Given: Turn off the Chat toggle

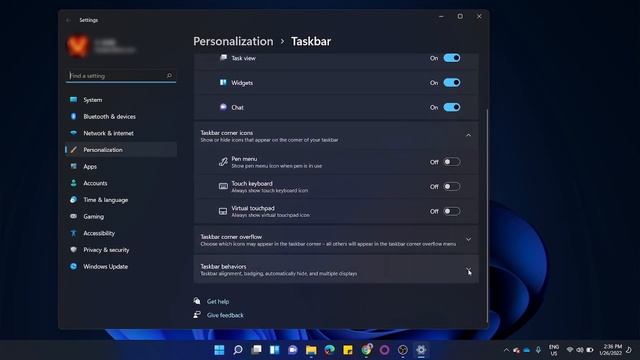Looking at the screenshot, I should (x=451, y=107).
